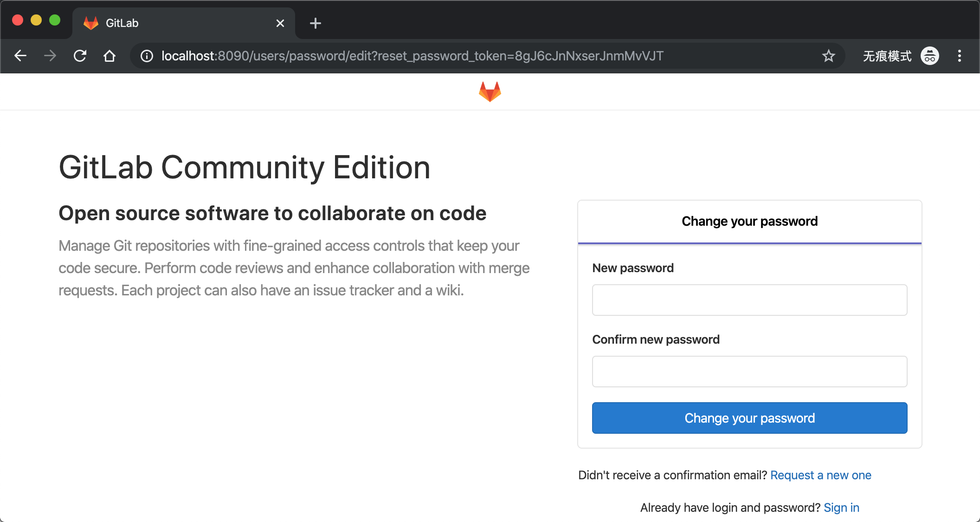
Task: Open the browser home page icon
Action: (110, 56)
